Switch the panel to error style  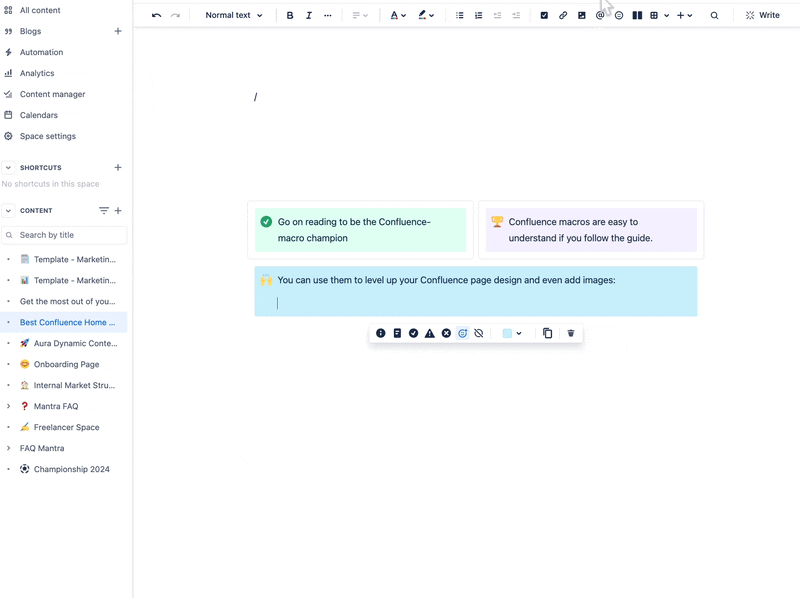coord(445,333)
